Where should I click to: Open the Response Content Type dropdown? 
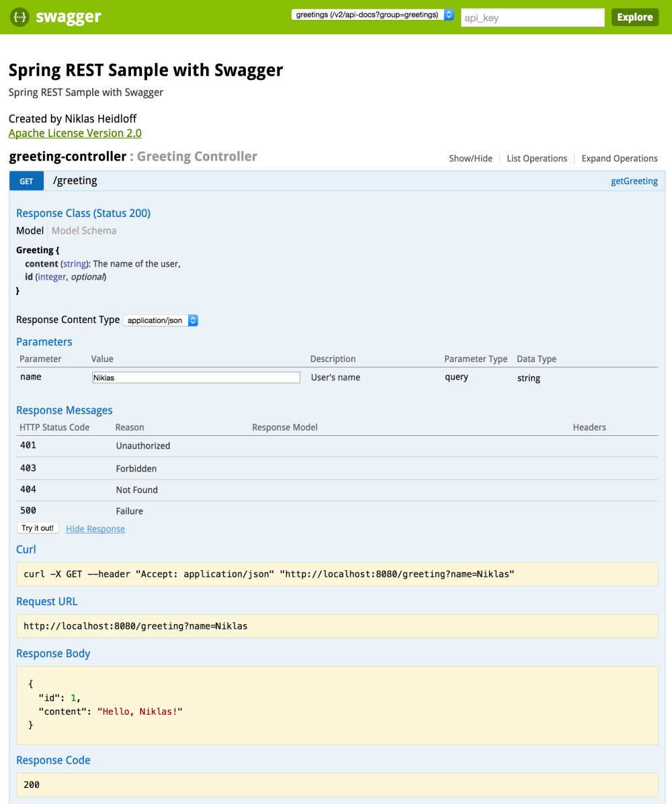(x=161, y=320)
